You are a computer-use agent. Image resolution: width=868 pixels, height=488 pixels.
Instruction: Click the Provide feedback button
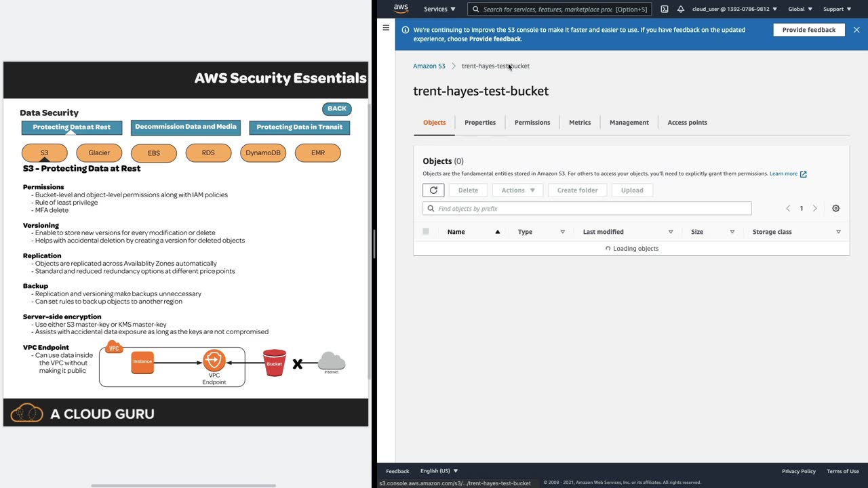pyautogui.click(x=809, y=30)
